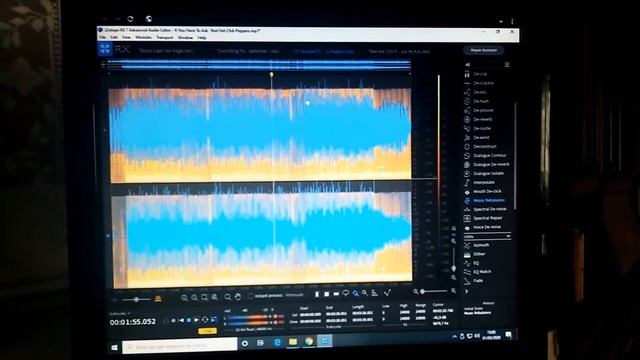Click the Windows taskbar search box
The width and height of the screenshot is (640, 360).
[180, 346]
